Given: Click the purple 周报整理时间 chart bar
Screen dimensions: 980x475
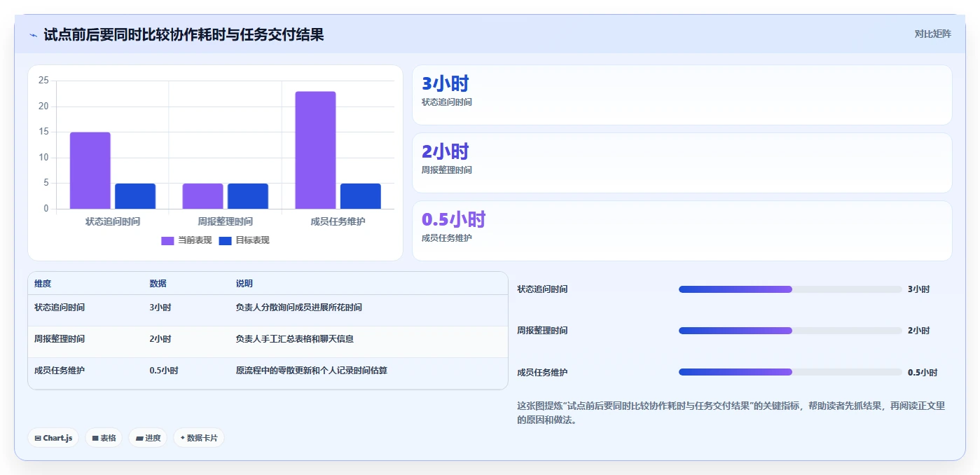Looking at the screenshot, I should tap(202, 196).
